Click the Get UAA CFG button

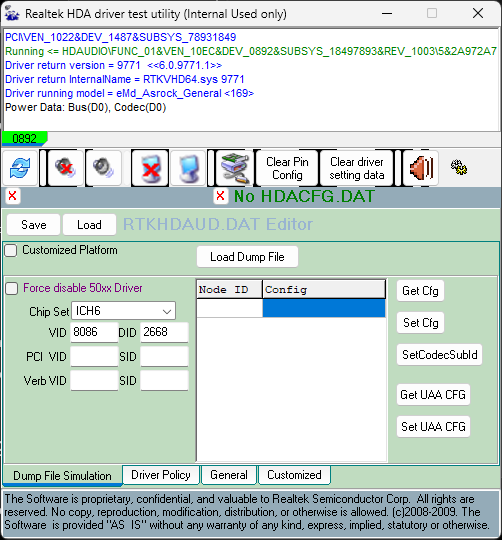coord(433,394)
